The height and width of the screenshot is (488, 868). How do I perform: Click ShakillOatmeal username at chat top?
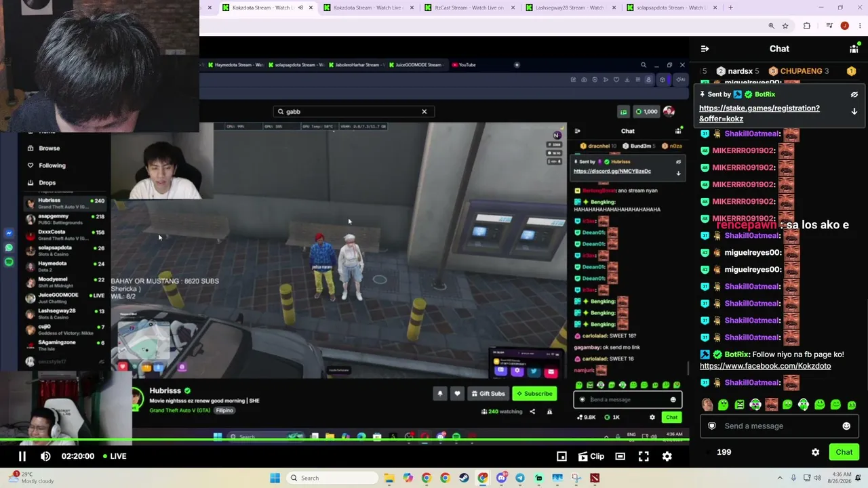(752, 134)
